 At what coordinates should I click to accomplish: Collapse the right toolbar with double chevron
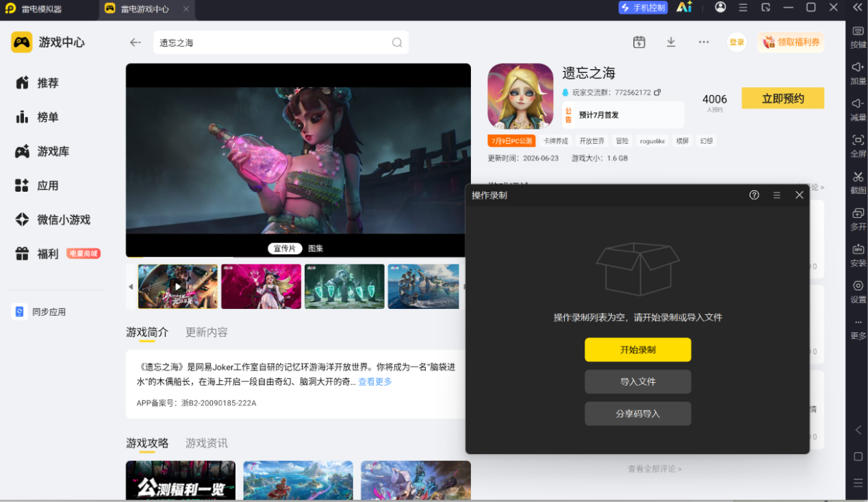pos(857,7)
